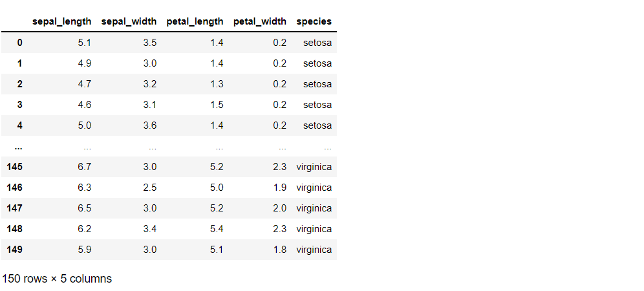This screenshot has height=291, width=644.
Task: Click the petal_width column header
Action: (x=259, y=21)
